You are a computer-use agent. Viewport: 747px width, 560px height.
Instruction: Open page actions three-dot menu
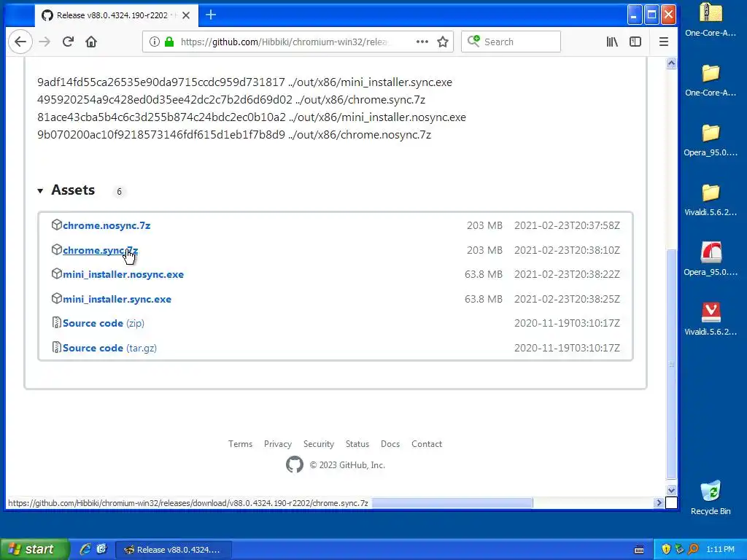coord(422,42)
